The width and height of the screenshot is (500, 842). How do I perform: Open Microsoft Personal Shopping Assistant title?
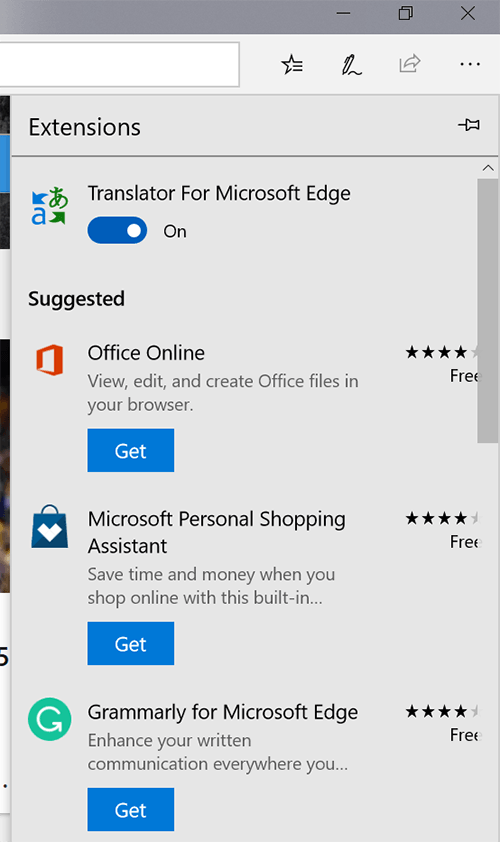(x=216, y=532)
